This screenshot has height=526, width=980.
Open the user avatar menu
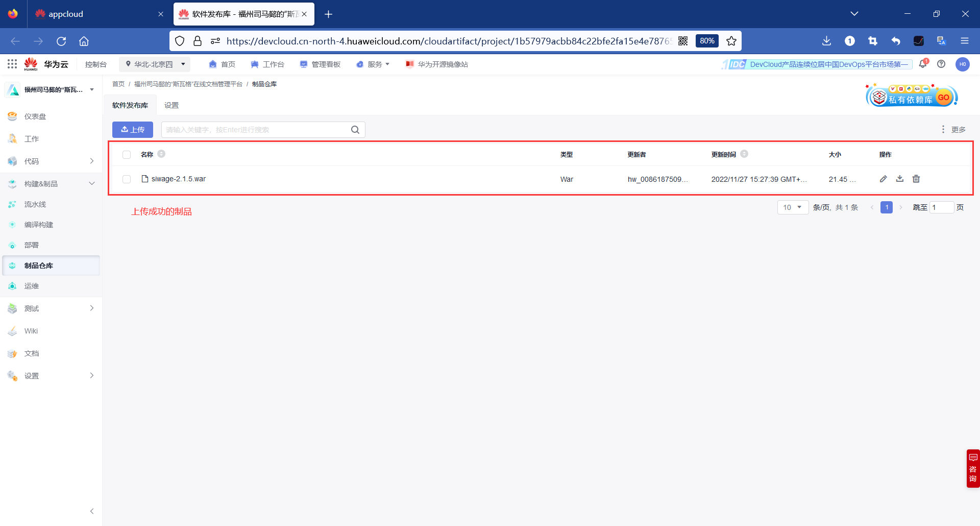point(963,64)
